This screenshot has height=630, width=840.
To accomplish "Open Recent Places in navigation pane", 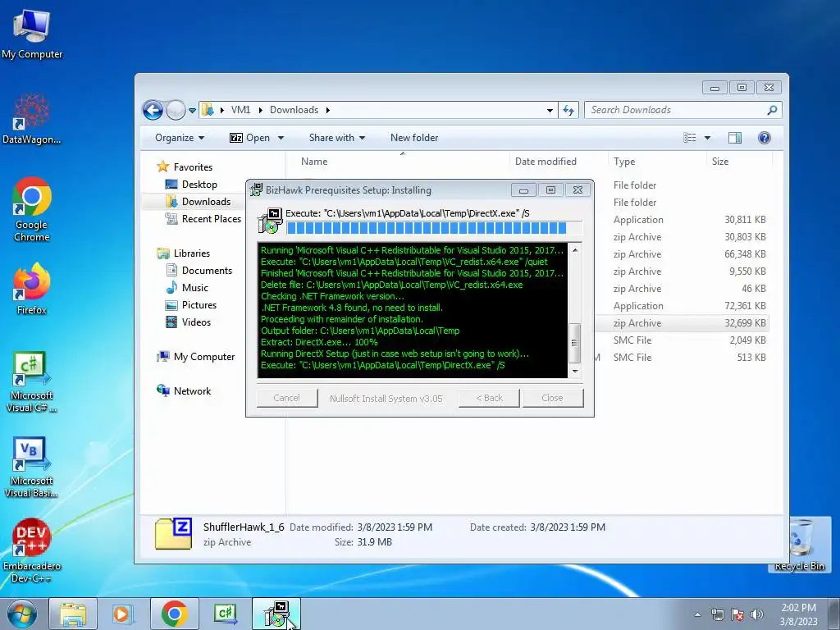I will (211, 218).
